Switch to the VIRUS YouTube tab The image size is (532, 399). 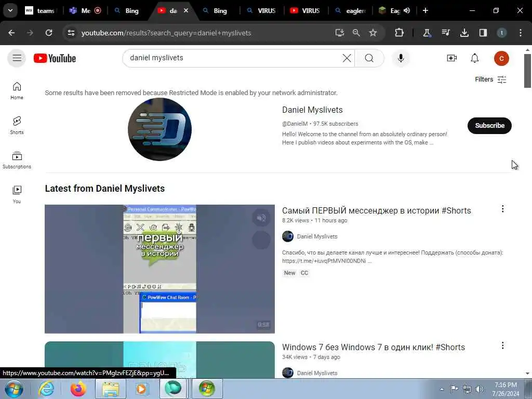[306, 11]
